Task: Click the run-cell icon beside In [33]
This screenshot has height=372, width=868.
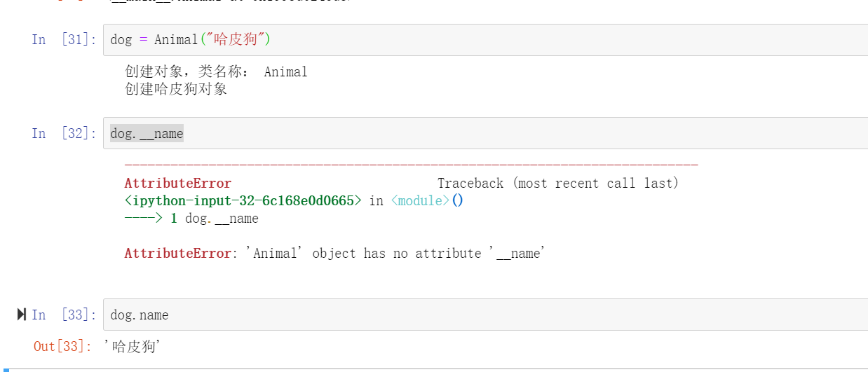Action: 22,315
